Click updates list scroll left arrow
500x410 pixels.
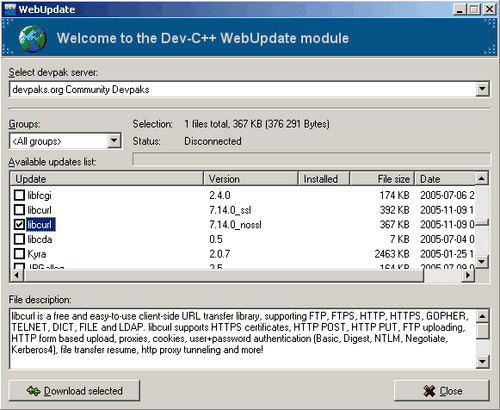(17, 275)
